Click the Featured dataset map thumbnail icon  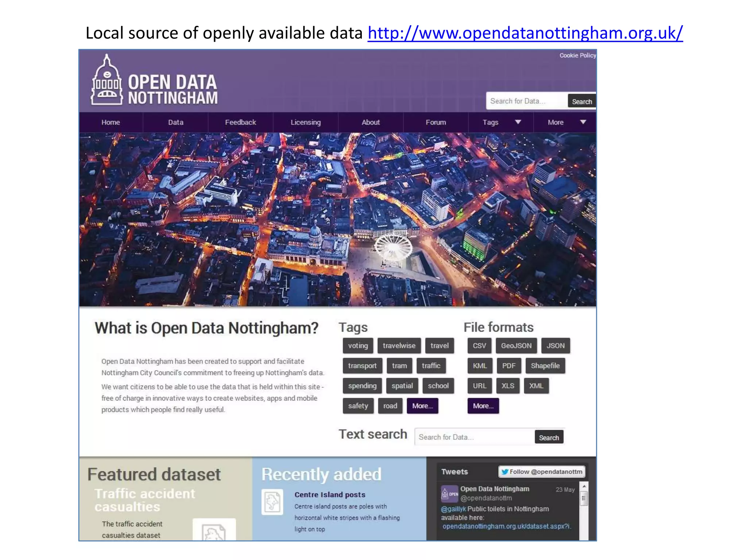click(x=214, y=529)
